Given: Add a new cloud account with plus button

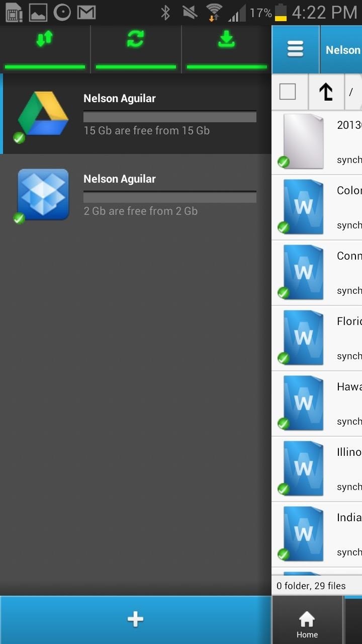Looking at the screenshot, I should pyautogui.click(x=136, y=619).
